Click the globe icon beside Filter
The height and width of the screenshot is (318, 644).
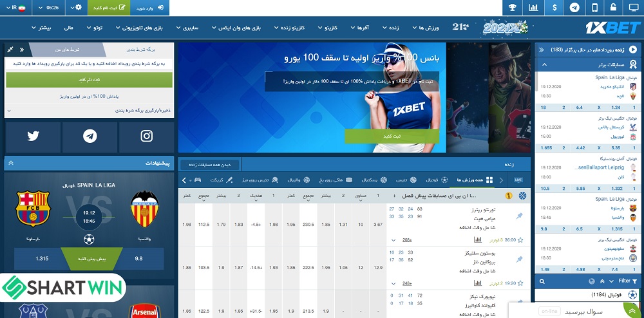[591, 281]
